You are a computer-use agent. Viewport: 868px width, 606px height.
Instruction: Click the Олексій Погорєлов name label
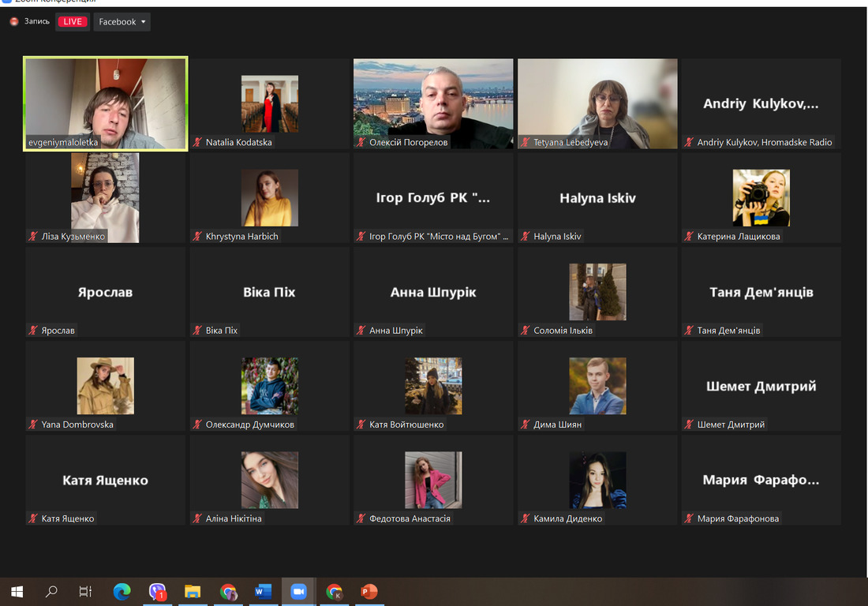click(409, 142)
